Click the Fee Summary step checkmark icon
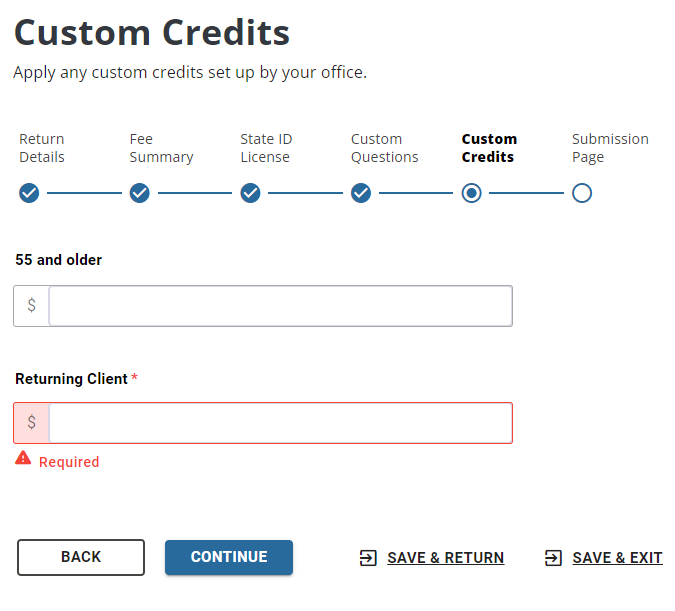Screen dimensions: 675x611 140,193
